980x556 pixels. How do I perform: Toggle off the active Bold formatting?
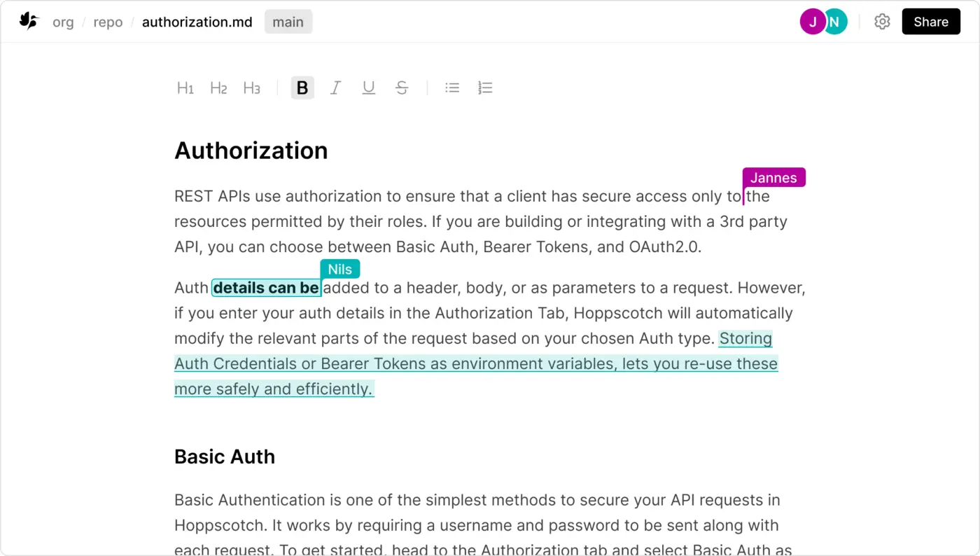(x=302, y=88)
